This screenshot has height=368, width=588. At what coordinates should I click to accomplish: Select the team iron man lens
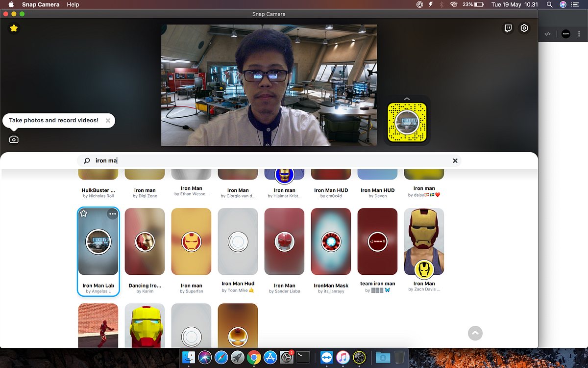(378, 250)
